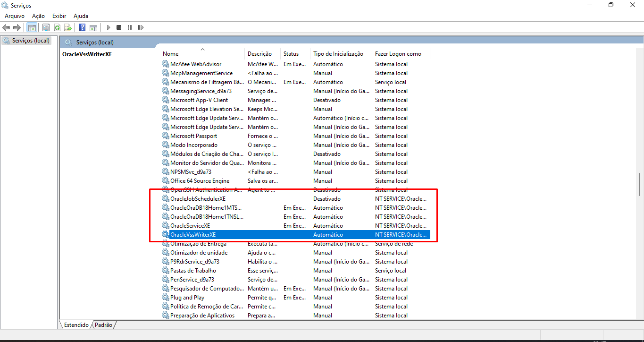Screen dimensions: 644x342
Task: Select Preparação de Aplicativos service name
Action: pos(202,316)
